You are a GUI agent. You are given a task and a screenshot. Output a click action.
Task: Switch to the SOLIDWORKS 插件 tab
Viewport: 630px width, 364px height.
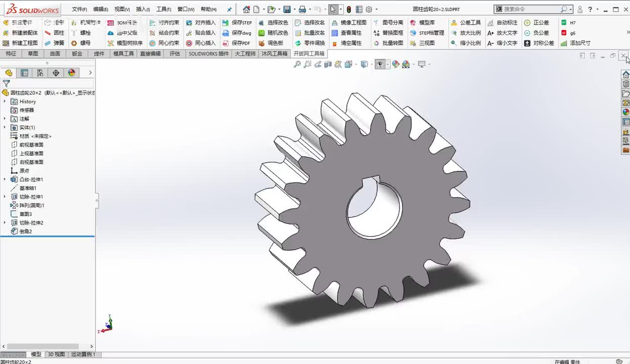(209, 54)
